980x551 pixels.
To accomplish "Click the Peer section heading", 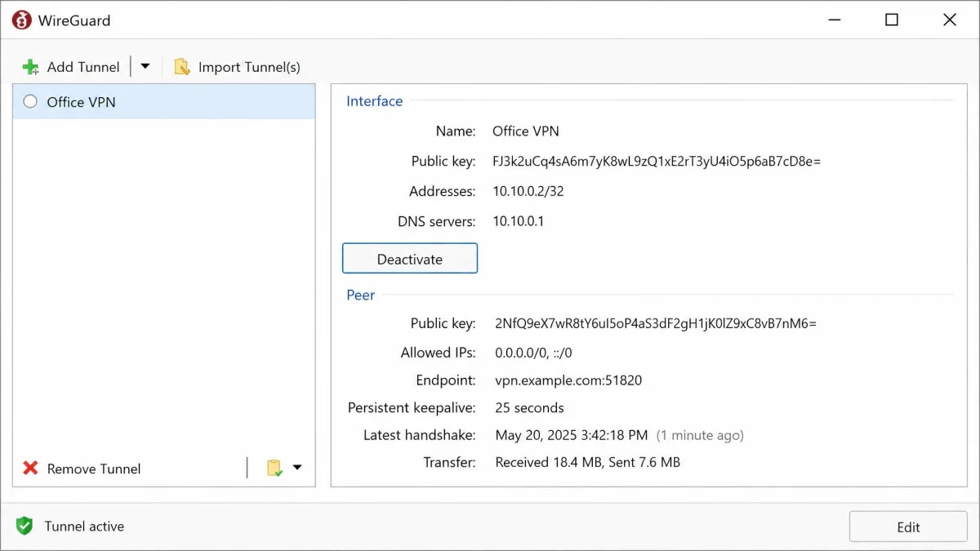I will [x=361, y=295].
